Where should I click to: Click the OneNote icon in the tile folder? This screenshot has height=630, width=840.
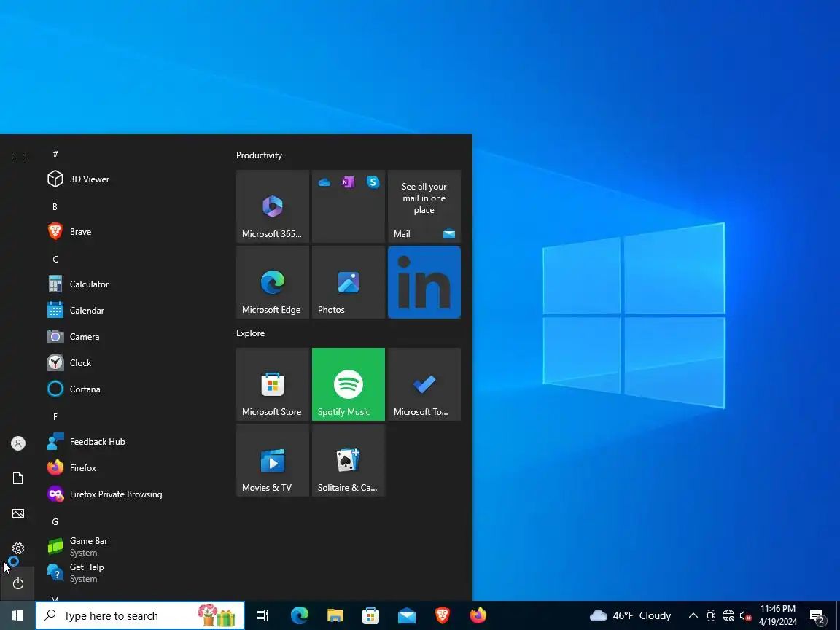tap(349, 183)
